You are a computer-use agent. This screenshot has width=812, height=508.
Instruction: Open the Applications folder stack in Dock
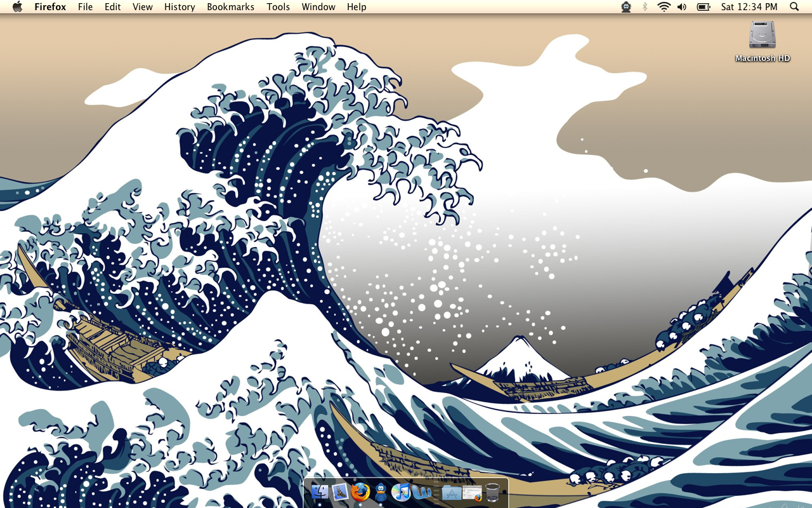coord(451,492)
